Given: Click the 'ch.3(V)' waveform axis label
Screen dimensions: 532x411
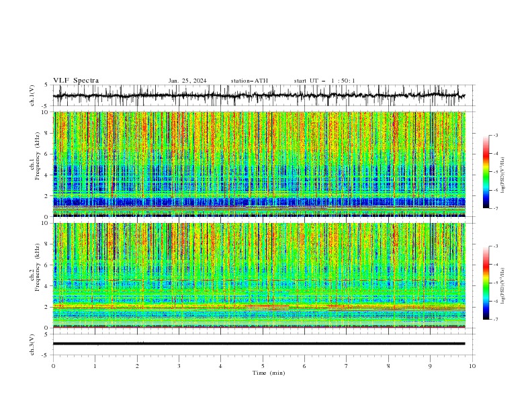Looking at the screenshot, I should coord(32,345).
